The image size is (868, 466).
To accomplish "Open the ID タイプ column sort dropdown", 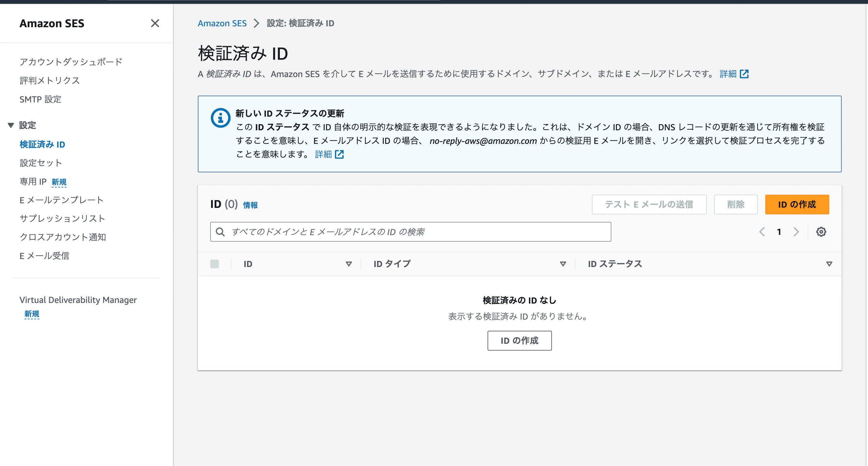I will (562, 264).
